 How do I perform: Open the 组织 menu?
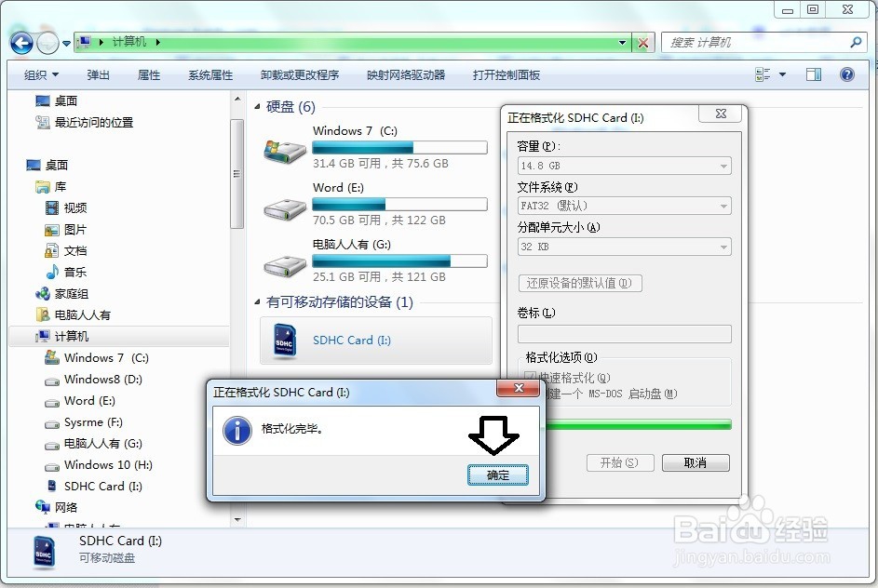pos(42,75)
